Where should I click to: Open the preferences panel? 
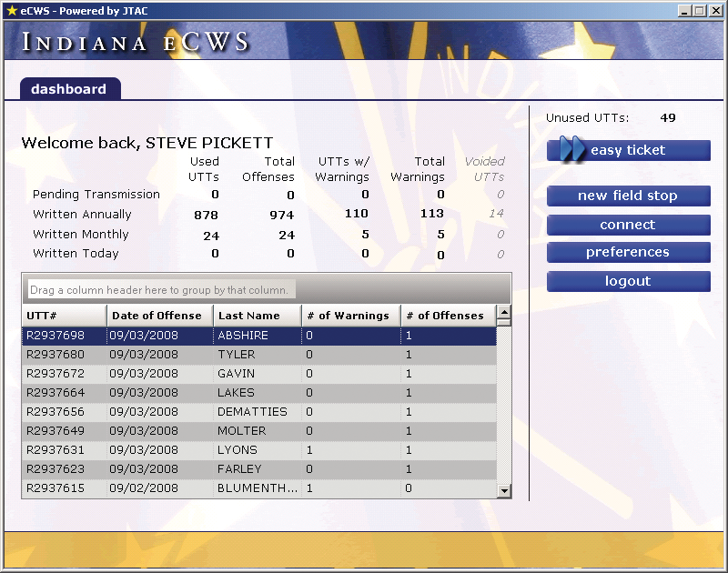(x=628, y=253)
